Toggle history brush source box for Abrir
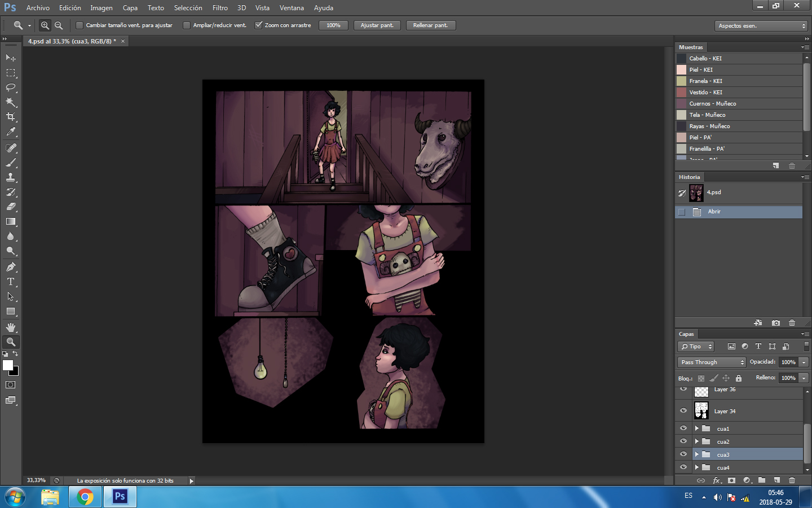The width and height of the screenshot is (812, 508). pyautogui.click(x=682, y=212)
